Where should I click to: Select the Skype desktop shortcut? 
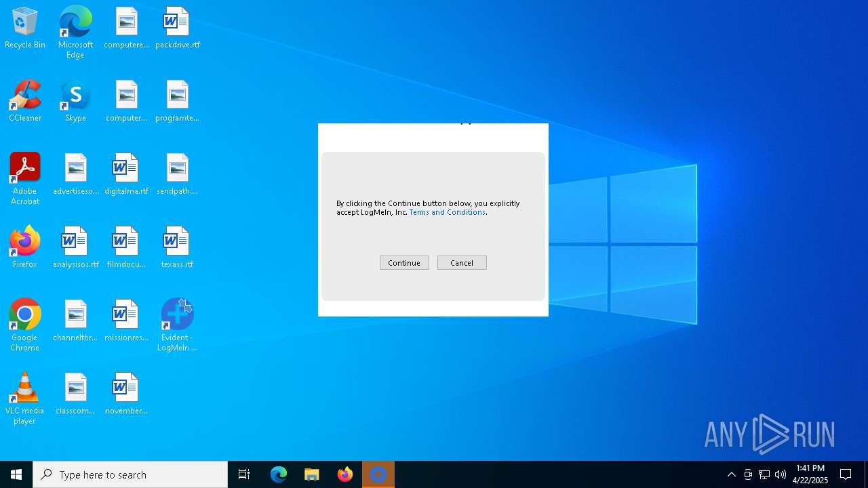[x=75, y=102]
